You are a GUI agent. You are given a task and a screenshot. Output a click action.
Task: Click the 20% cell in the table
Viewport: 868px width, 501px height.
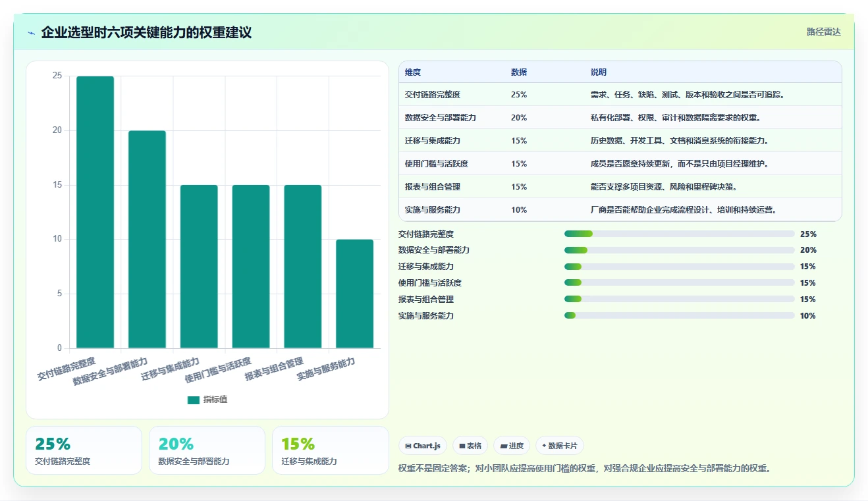pyautogui.click(x=519, y=118)
